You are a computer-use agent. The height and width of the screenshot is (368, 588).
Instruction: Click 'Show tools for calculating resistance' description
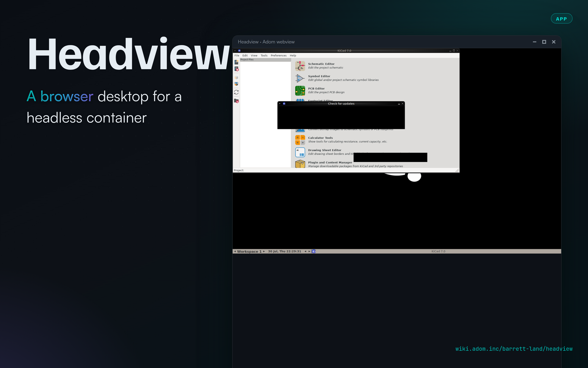348,142
